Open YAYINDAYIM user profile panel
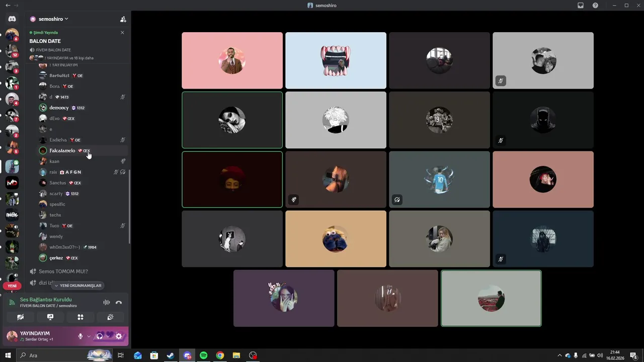 39,336
